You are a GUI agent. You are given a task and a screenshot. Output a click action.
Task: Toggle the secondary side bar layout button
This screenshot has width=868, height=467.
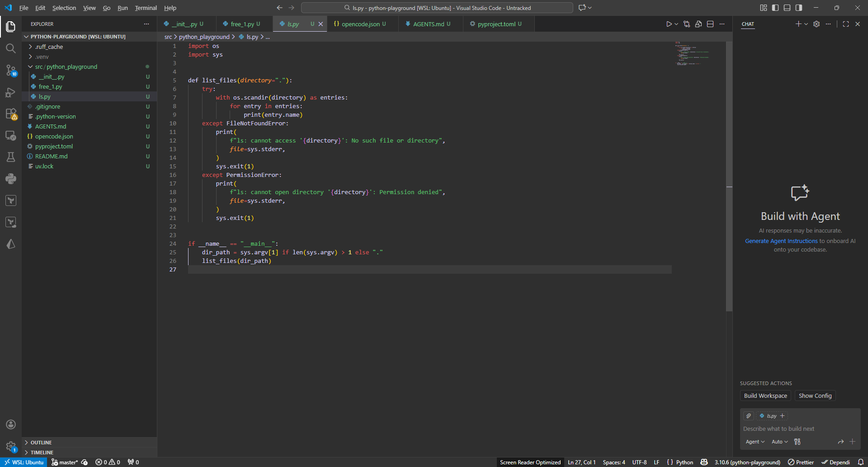(799, 8)
